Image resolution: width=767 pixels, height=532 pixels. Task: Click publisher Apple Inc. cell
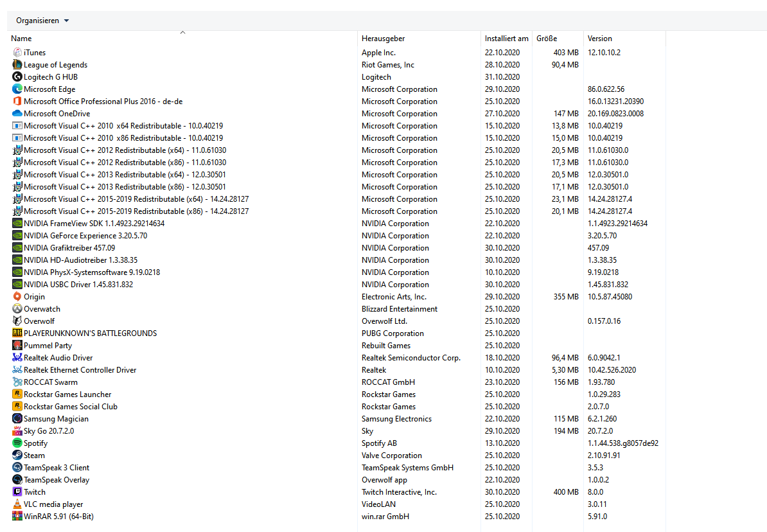(x=378, y=53)
